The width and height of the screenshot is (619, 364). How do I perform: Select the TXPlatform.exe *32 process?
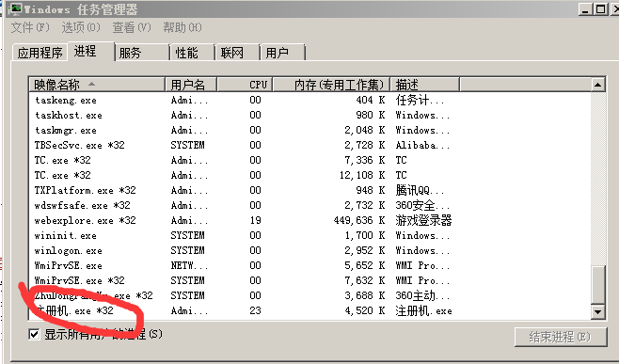[x=309, y=190]
